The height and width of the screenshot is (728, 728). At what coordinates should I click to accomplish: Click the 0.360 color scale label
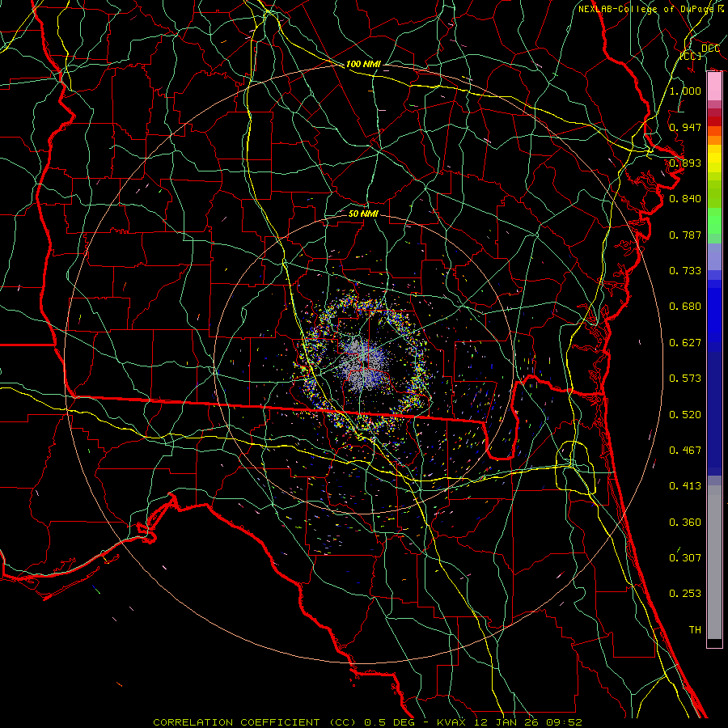(x=685, y=522)
